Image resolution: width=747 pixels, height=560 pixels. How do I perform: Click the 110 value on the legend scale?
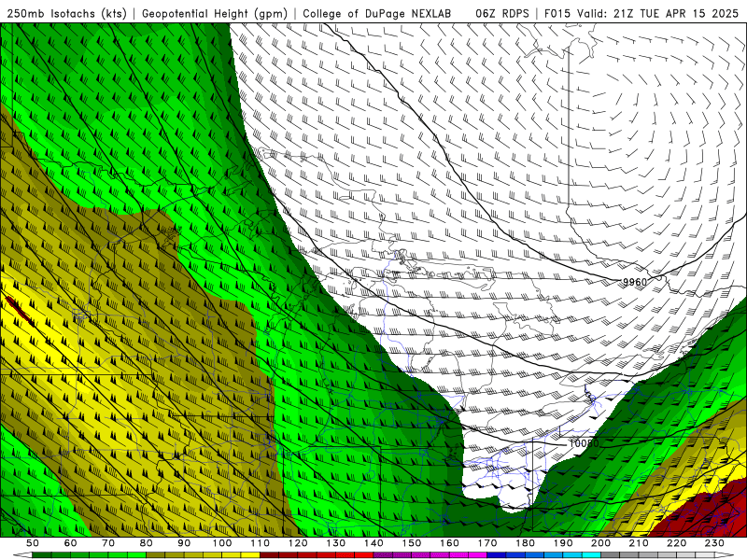[261, 543]
